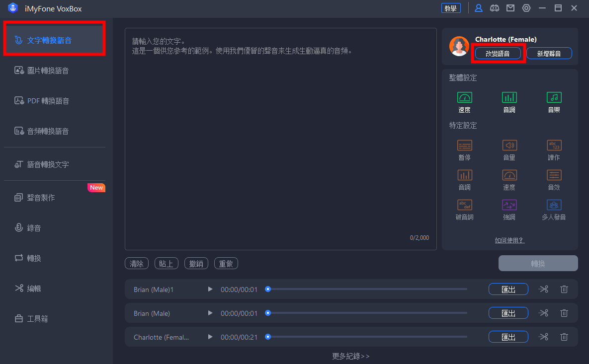Insert a 暫停 pause
This screenshot has height=364, width=589.
[464, 150]
